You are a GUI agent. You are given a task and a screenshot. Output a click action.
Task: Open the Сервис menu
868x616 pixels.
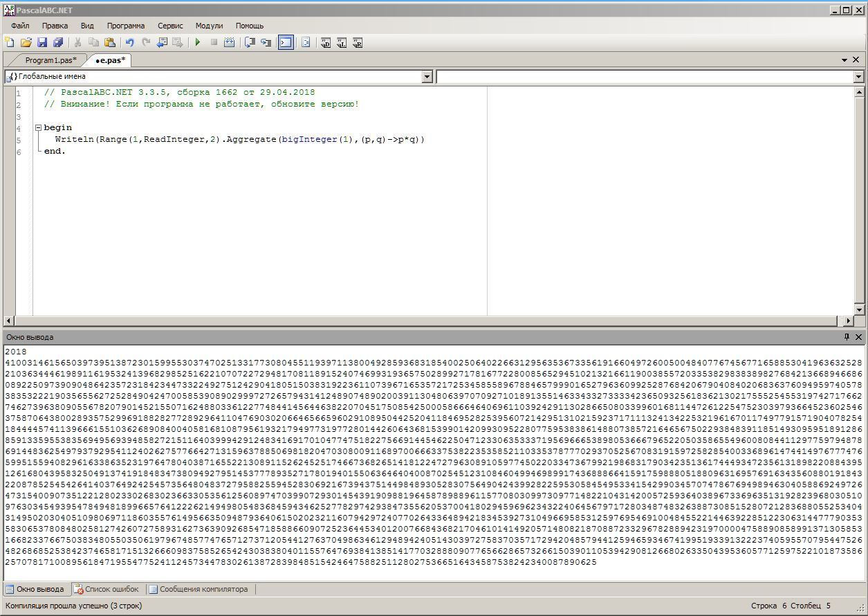point(170,26)
